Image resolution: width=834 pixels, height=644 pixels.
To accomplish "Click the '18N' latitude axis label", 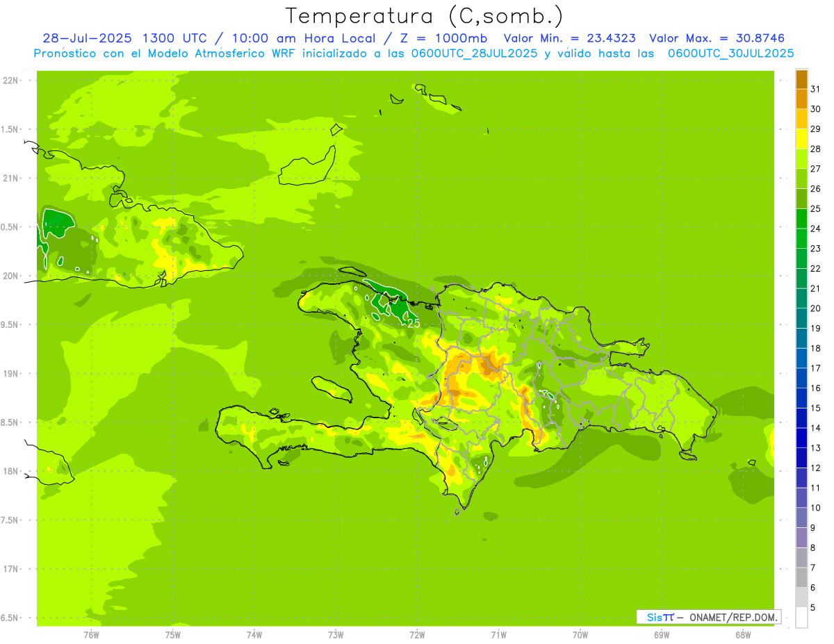I will click(10, 472).
